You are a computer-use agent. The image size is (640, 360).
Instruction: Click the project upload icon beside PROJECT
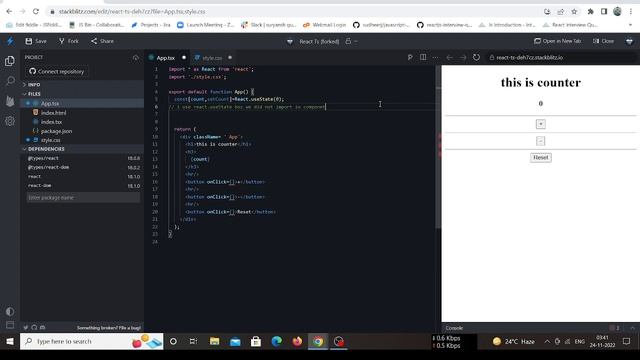point(136,58)
